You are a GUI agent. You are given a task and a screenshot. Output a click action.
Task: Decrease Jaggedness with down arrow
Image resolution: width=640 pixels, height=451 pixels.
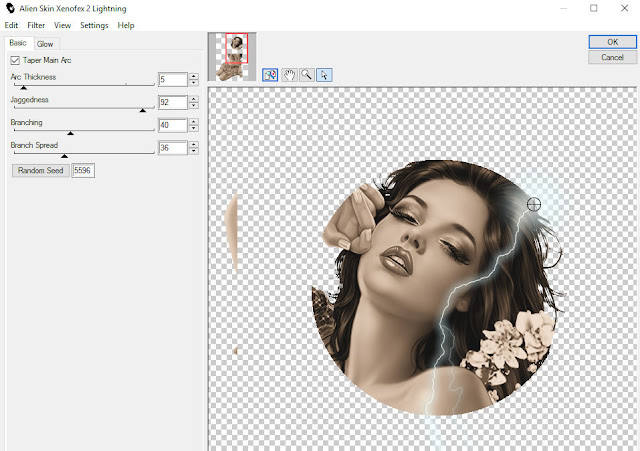[x=194, y=106]
